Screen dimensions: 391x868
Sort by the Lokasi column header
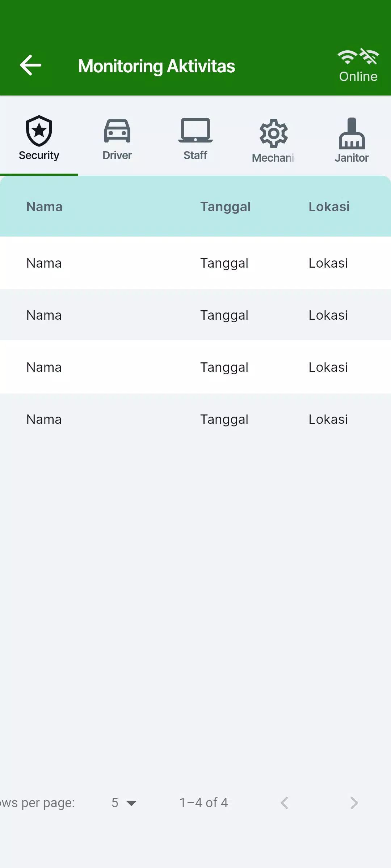329,207
